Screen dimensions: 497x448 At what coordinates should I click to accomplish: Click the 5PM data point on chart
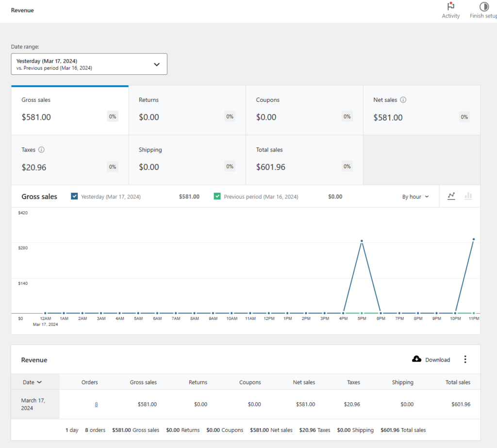[x=362, y=241]
